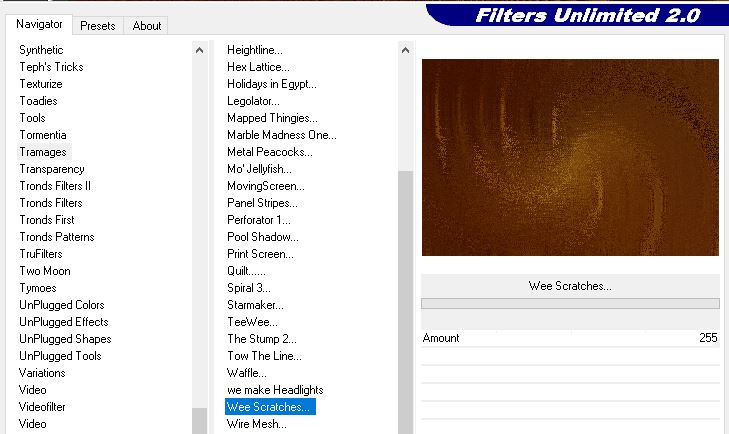Choose the we make Headlights filter
This screenshot has width=729, height=434.
(275, 390)
